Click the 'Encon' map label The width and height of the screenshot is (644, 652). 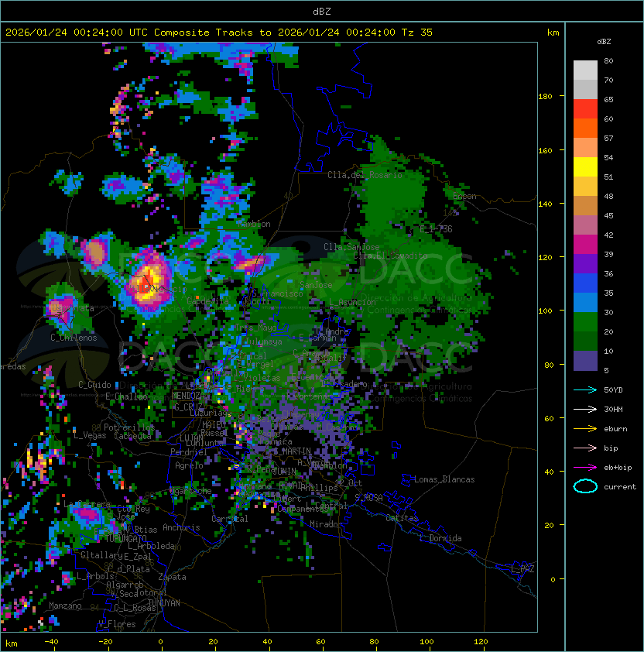465,196
